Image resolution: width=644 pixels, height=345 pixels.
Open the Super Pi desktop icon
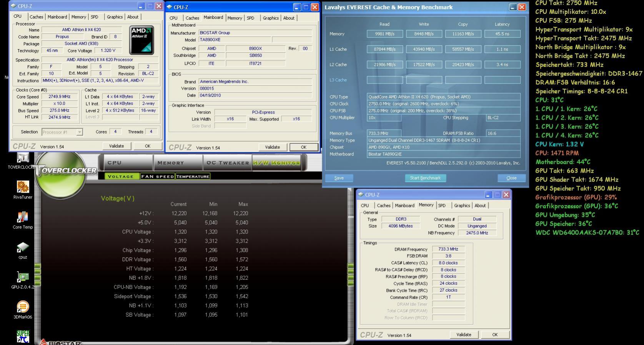(x=23, y=337)
